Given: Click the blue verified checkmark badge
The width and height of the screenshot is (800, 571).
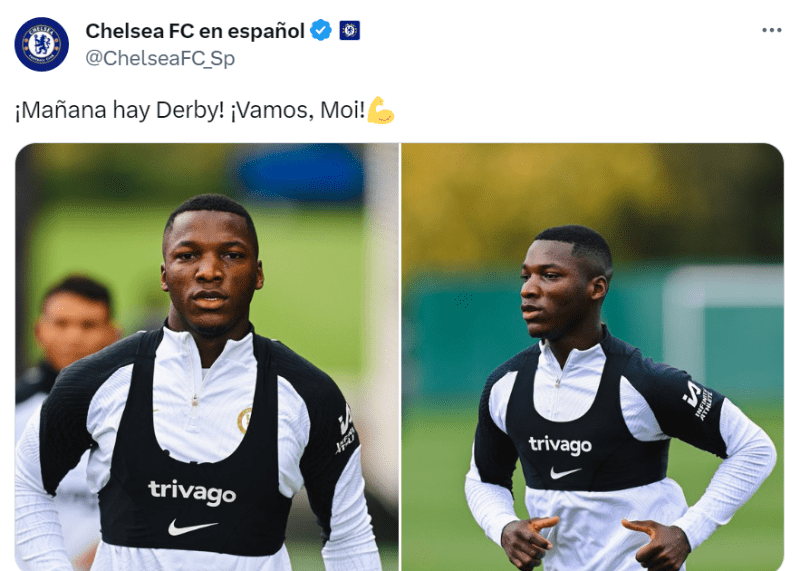Looking at the screenshot, I should point(320,31).
